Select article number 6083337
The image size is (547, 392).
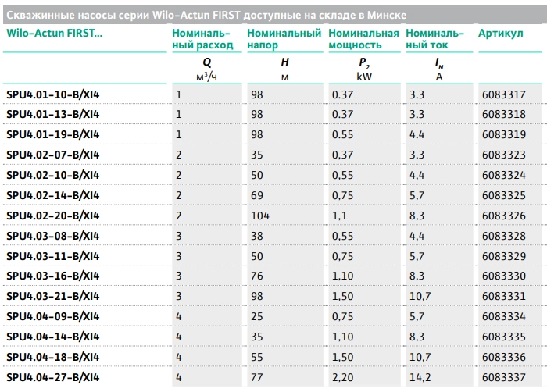[502, 378]
